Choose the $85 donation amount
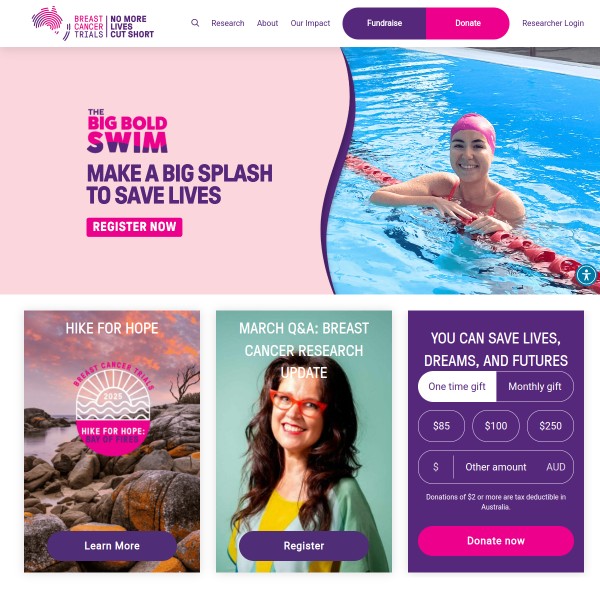Image resolution: width=600 pixels, height=600 pixels. [x=441, y=426]
